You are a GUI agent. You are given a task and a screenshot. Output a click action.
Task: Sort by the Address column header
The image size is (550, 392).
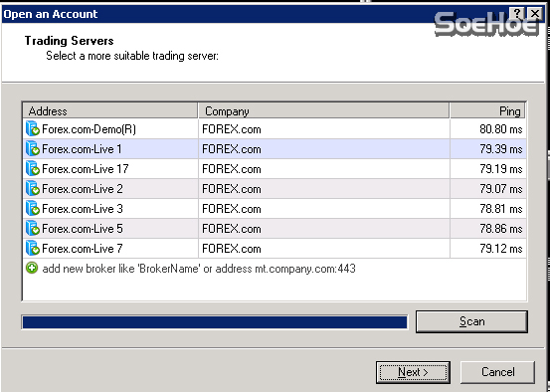(x=110, y=110)
